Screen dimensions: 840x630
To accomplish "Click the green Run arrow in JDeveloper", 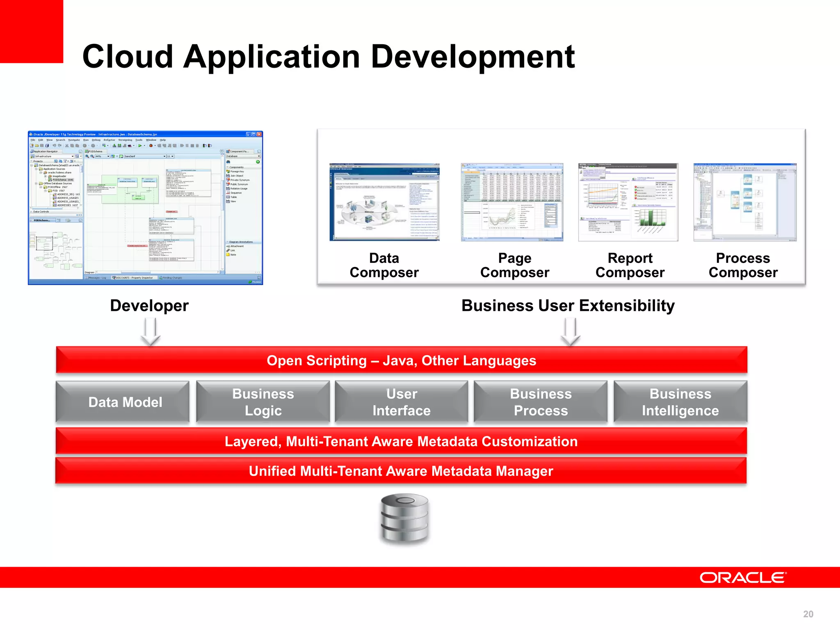I will tap(140, 146).
